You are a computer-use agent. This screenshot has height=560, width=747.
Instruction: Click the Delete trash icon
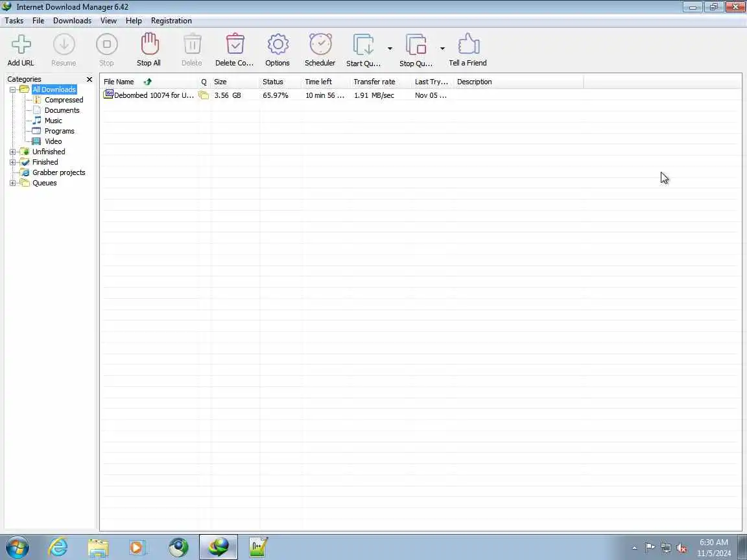(x=192, y=44)
